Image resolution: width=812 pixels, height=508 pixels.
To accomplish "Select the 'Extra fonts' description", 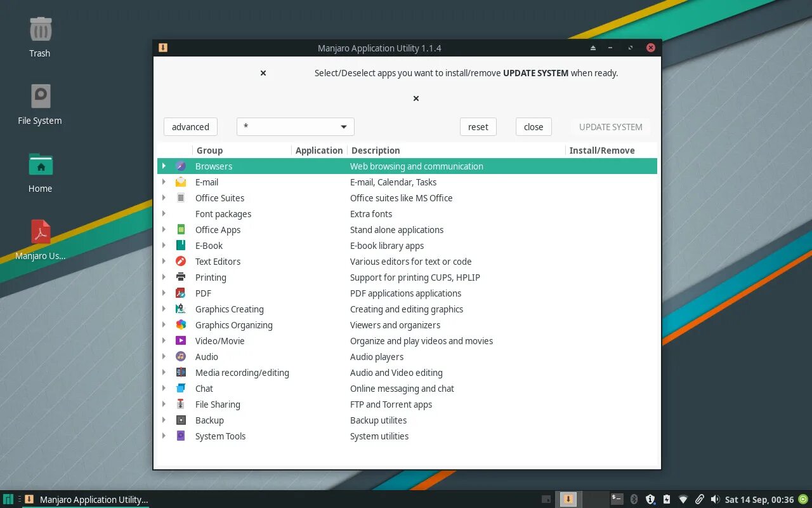I will 371,214.
